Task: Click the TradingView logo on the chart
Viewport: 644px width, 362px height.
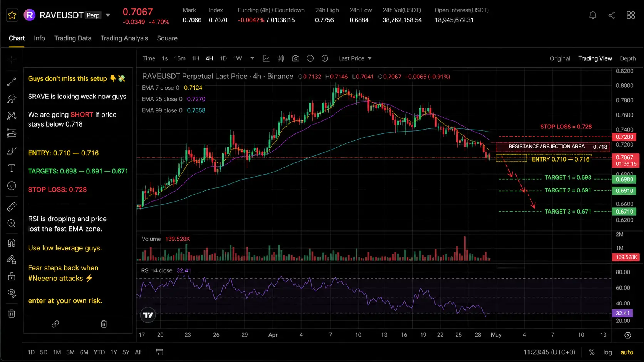Action: pos(148,315)
